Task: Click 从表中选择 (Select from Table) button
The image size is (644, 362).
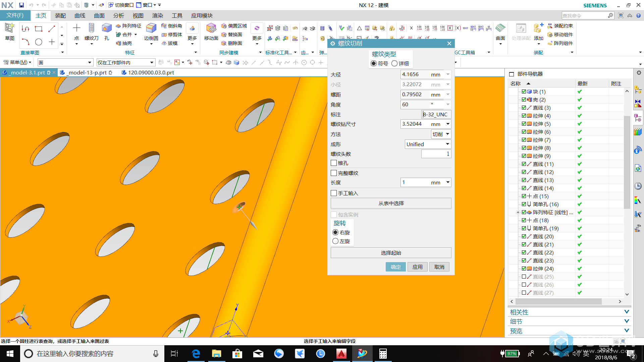Action: click(390, 203)
